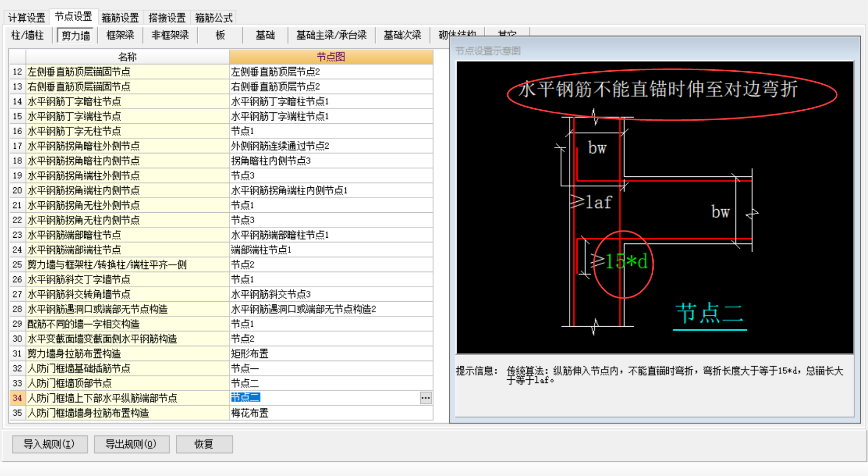The width and height of the screenshot is (868, 476).
Task: Click the 外侧钢筋连续通过节点2 value cell
Action: tap(331, 146)
